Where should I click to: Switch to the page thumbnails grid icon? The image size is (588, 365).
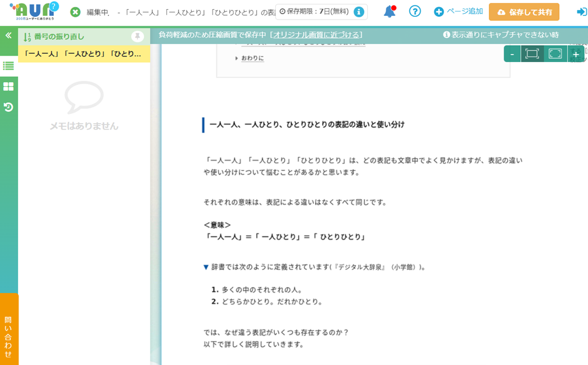coord(9,87)
